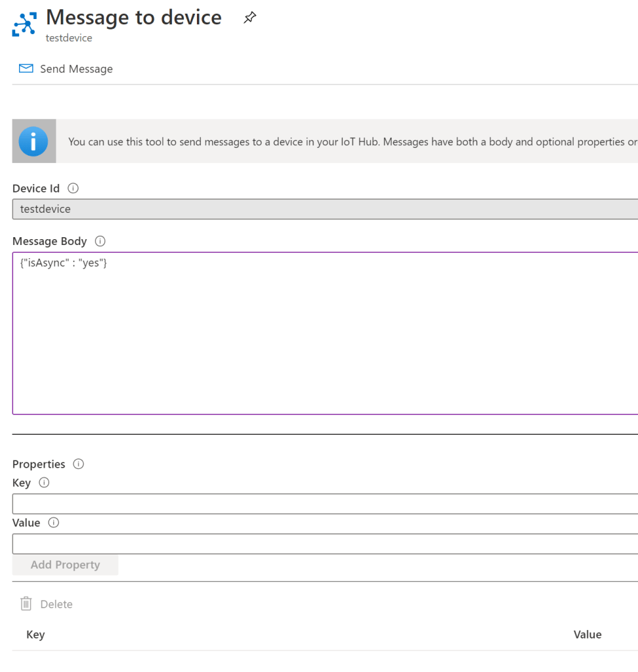Show the Device Id info tooltip icon
This screenshot has height=672, width=638.
[x=74, y=189]
